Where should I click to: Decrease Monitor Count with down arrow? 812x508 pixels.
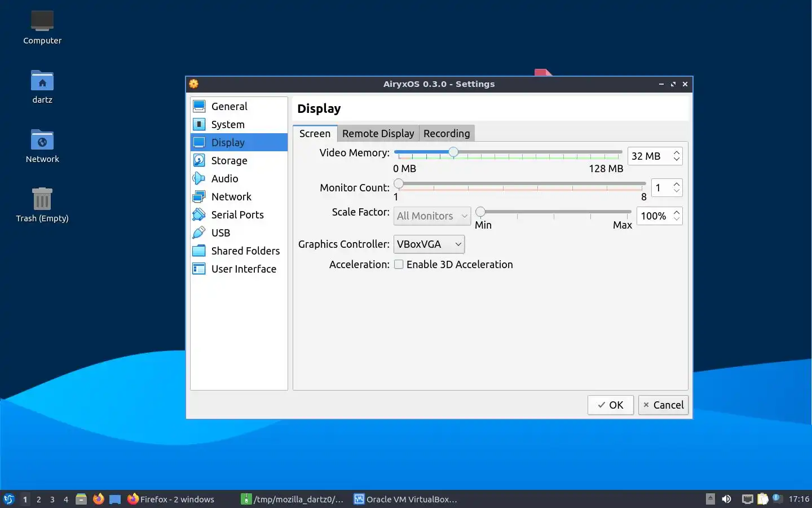tap(677, 191)
